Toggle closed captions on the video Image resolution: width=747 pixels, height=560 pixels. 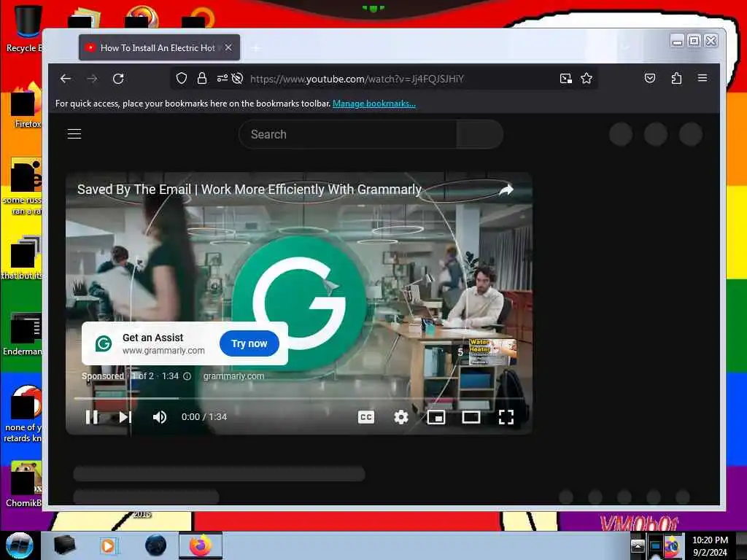click(366, 417)
